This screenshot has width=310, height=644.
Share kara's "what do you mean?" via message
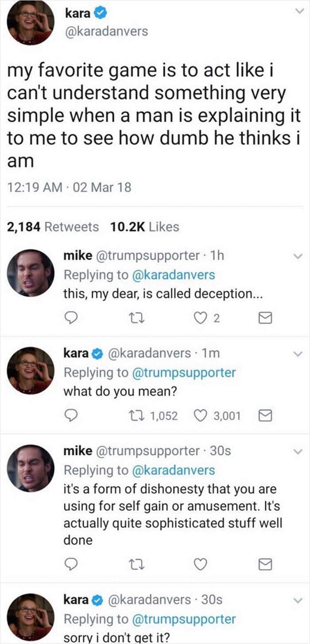pyautogui.click(x=264, y=416)
